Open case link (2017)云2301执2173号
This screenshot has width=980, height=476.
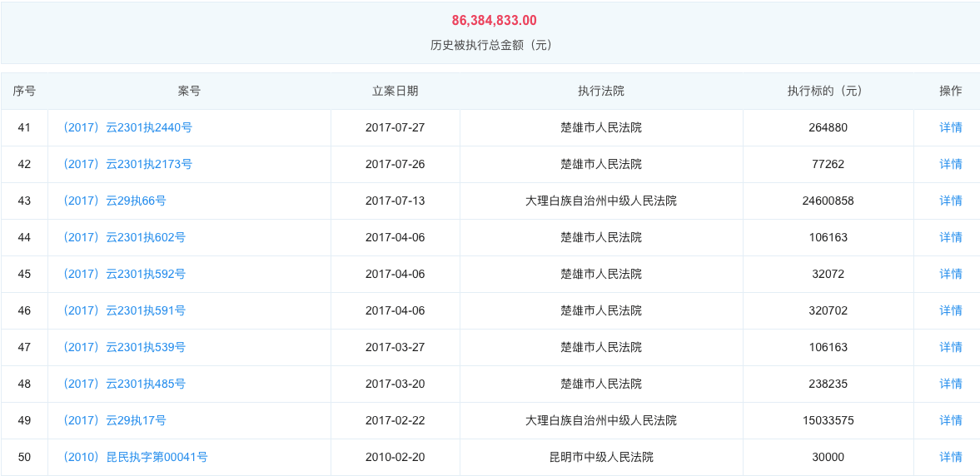(x=127, y=164)
